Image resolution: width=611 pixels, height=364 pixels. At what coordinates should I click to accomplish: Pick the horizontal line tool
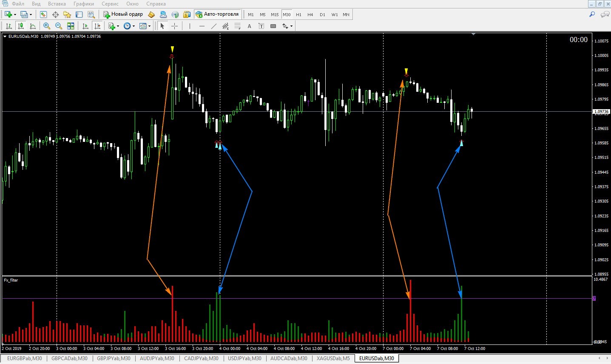tap(202, 26)
